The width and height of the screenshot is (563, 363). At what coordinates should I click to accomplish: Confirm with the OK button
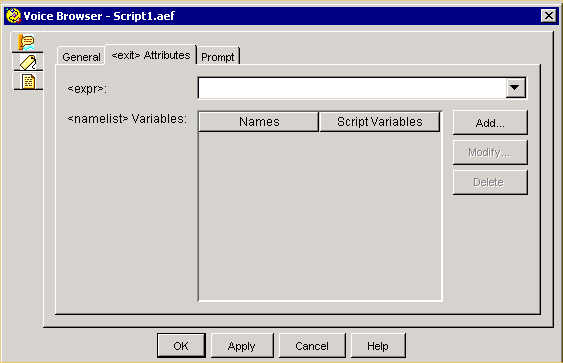click(x=181, y=345)
